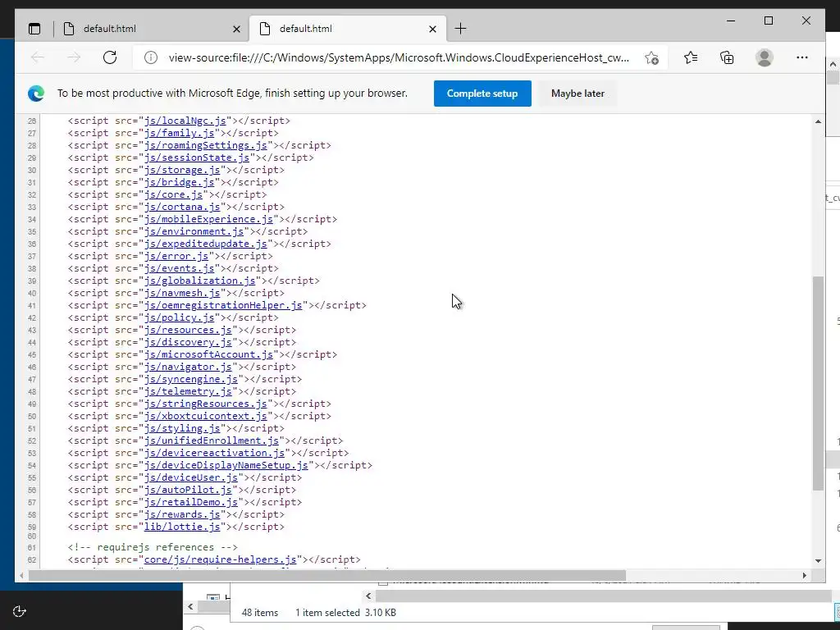Open the js/xboxtcuicontext.js link

pyautogui.click(x=206, y=416)
